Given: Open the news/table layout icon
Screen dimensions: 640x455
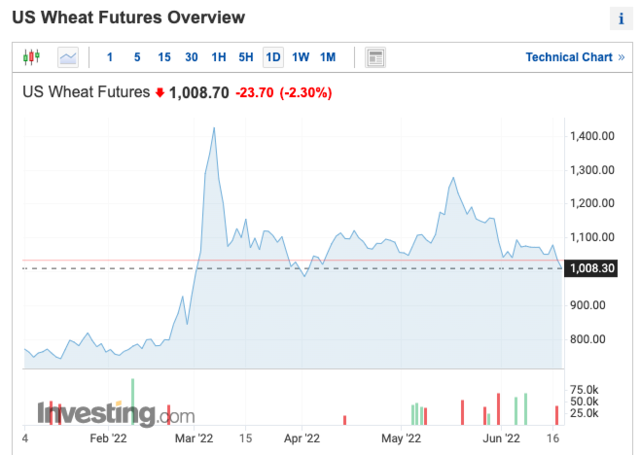Looking at the screenshot, I should tap(375, 57).
